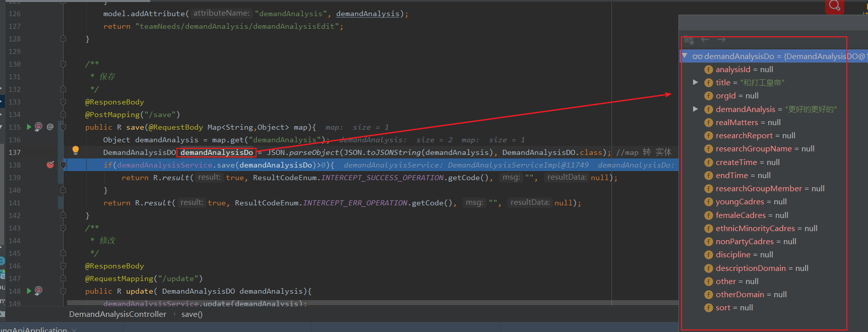The image size is (868, 332).
Task: Click the search magnifier icon at top right
Action: click(x=835, y=6)
